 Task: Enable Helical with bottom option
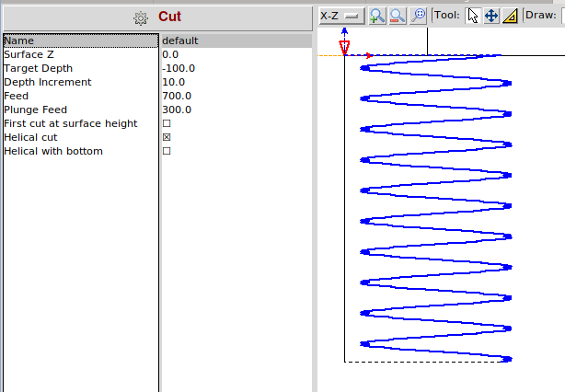[x=167, y=151]
